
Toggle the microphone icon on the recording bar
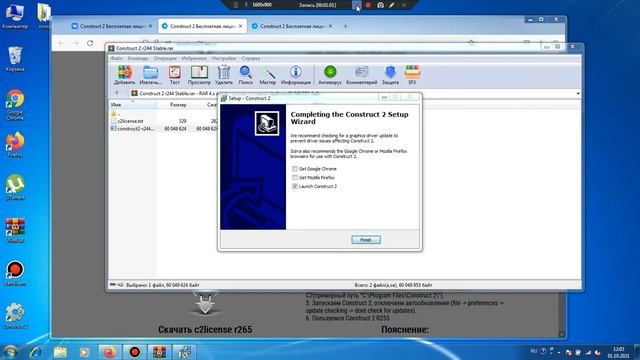[246, 5]
